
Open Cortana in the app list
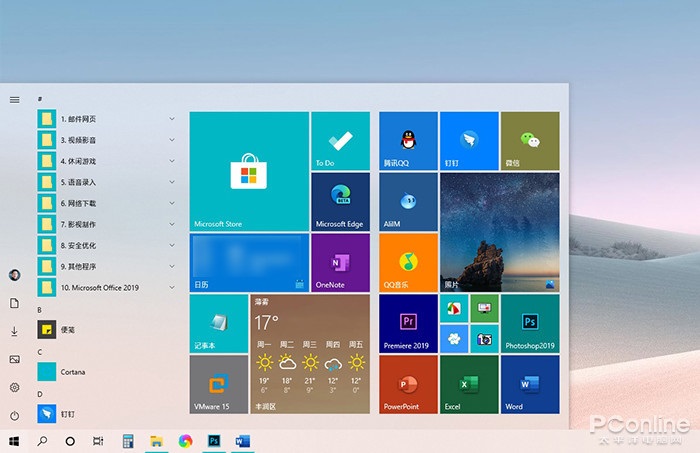tap(106, 372)
